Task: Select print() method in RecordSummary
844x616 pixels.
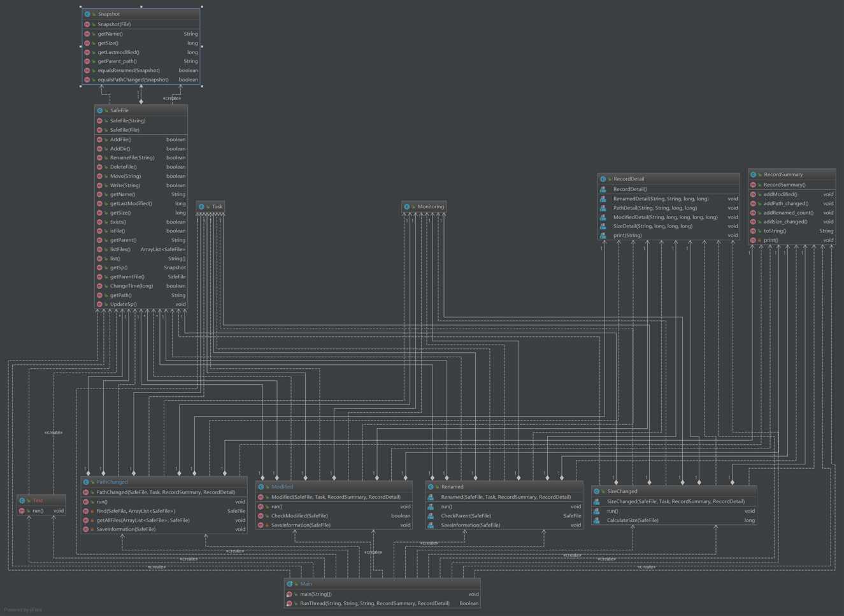Action: pos(791,240)
